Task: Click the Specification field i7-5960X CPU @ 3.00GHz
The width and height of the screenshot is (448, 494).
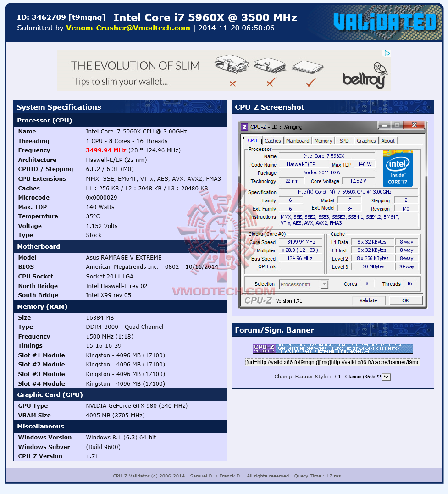Action: [x=349, y=192]
